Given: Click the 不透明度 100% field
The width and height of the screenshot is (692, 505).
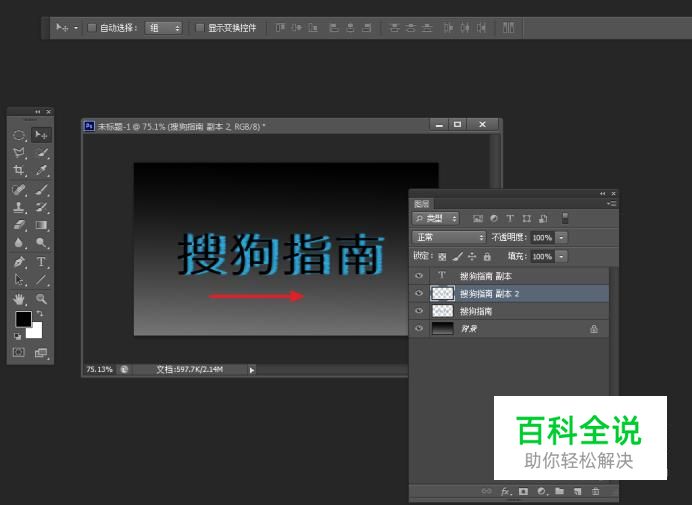Looking at the screenshot, I should [x=542, y=237].
